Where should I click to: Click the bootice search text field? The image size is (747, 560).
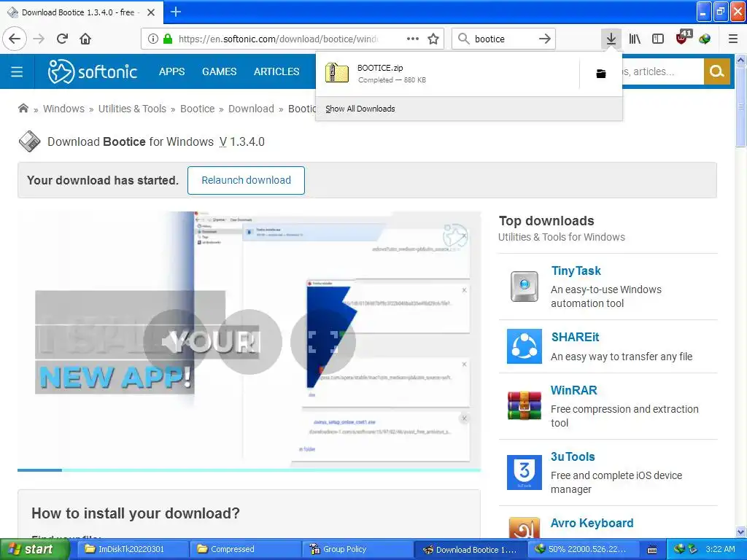(x=503, y=39)
